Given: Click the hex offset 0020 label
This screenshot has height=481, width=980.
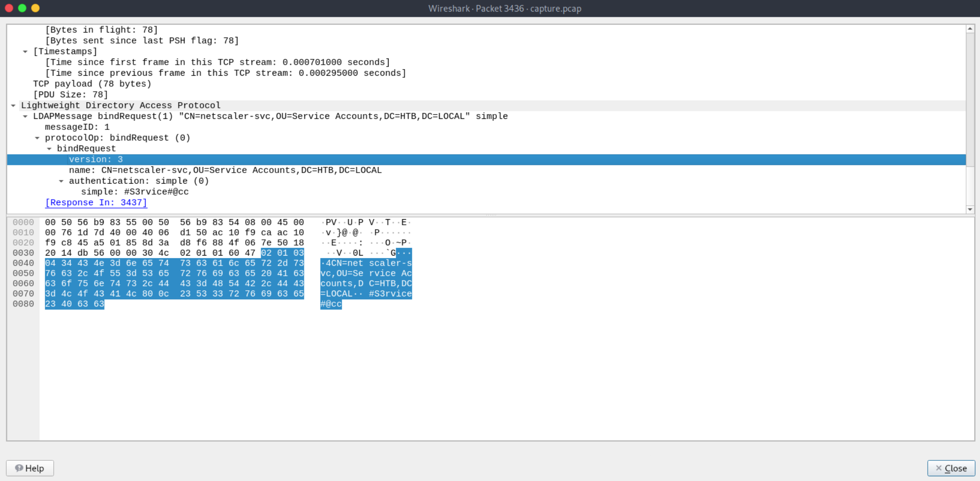Looking at the screenshot, I should (23, 243).
